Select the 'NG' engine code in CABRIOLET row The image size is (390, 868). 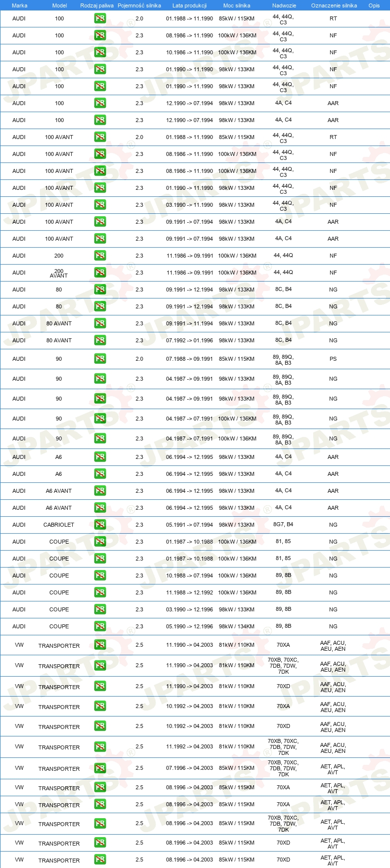click(x=333, y=525)
